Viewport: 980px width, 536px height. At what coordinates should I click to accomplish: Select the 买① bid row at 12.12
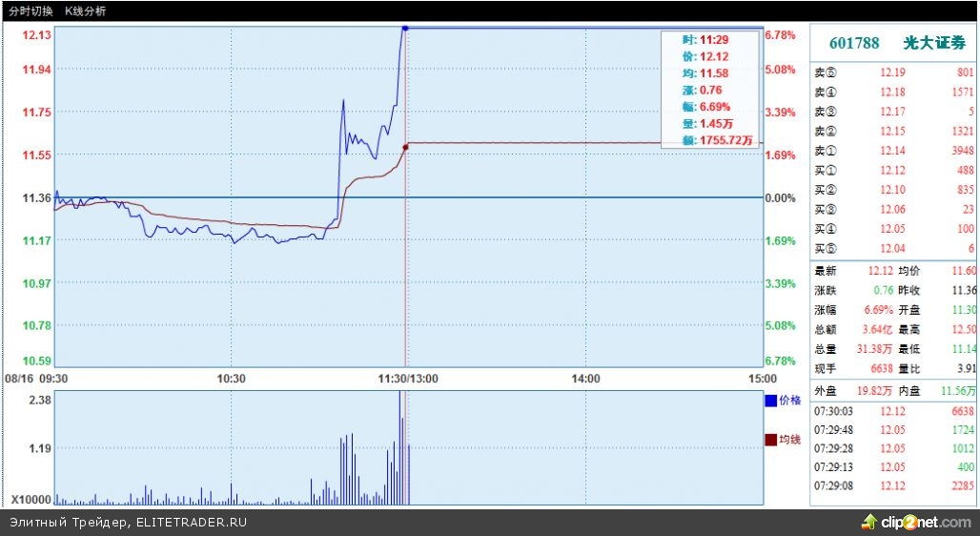(x=893, y=170)
